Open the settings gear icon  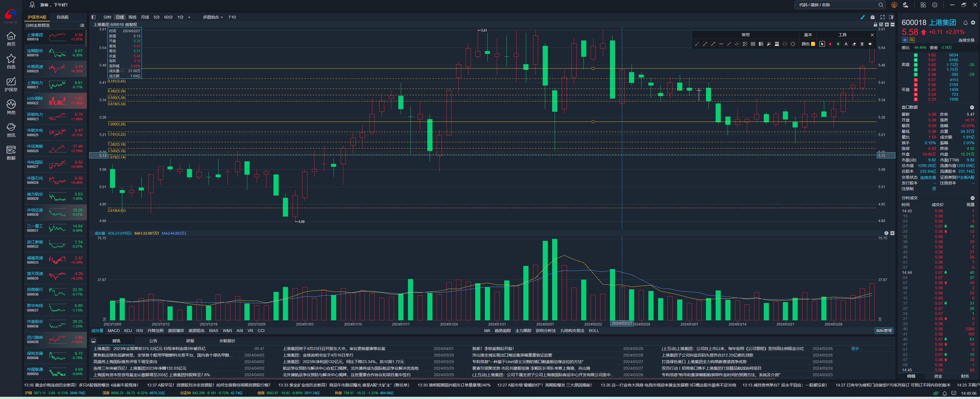pos(935,5)
